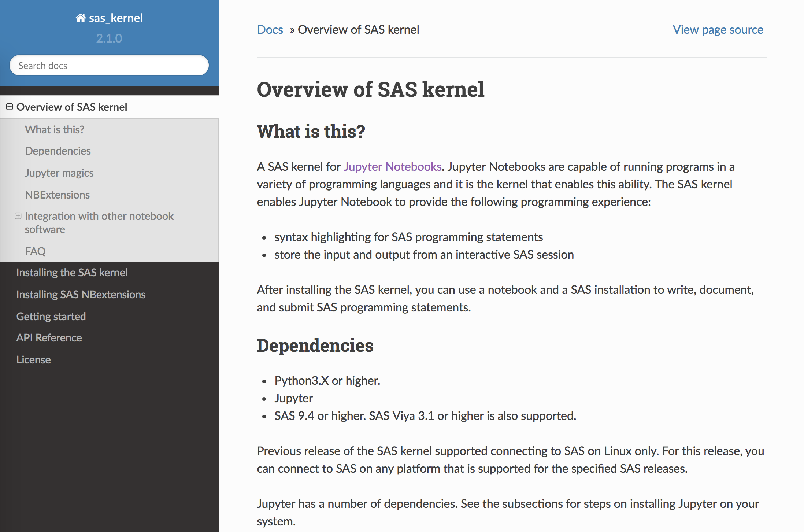This screenshot has height=532, width=804.
Task: Click the home icon beside sas_kernel
Action: (x=81, y=18)
